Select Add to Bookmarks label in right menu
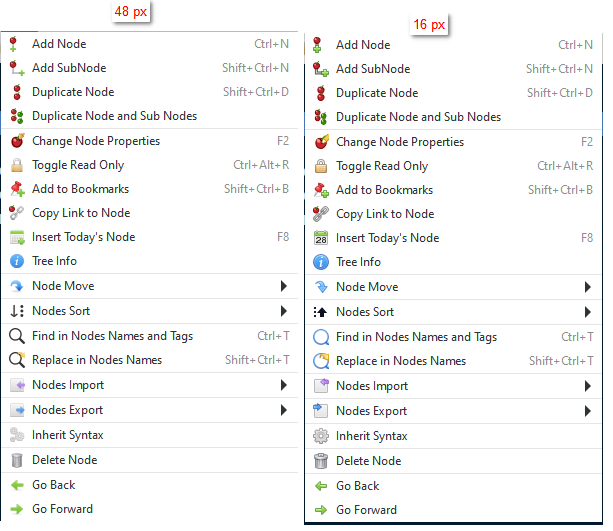Viewport: 613px width, 531px height. (385, 190)
